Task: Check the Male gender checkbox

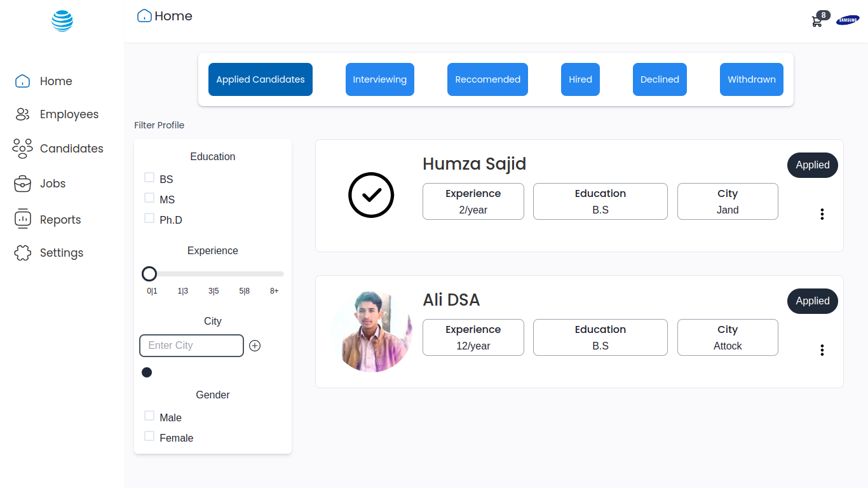Action: (x=149, y=415)
